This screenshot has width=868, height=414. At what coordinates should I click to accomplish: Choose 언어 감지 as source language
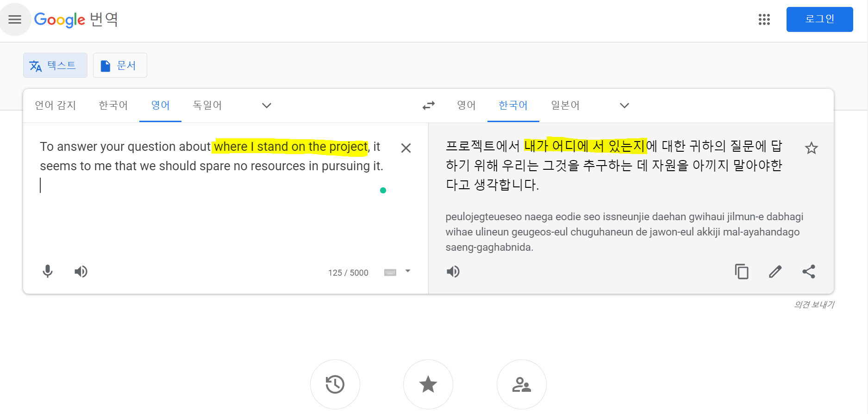coord(56,105)
